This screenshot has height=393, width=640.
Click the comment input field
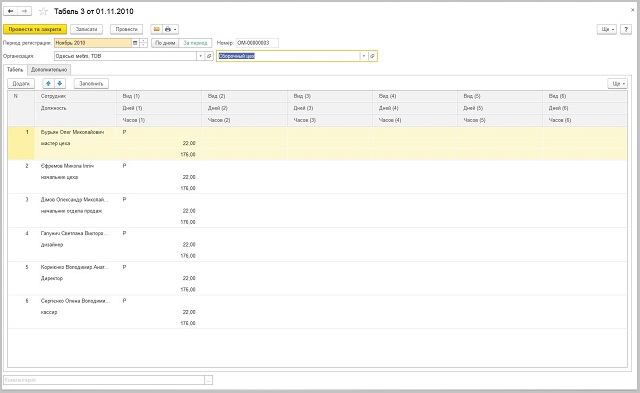click(x=104, y=380)
